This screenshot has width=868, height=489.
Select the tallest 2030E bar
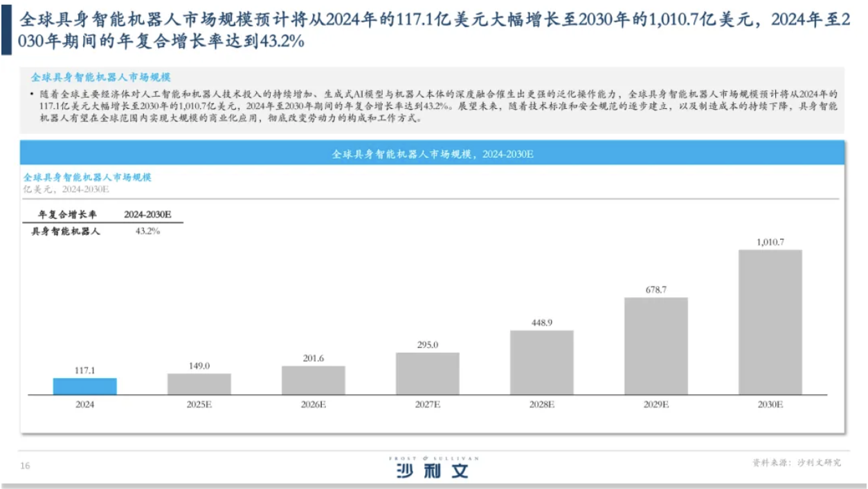coord(770,322)
